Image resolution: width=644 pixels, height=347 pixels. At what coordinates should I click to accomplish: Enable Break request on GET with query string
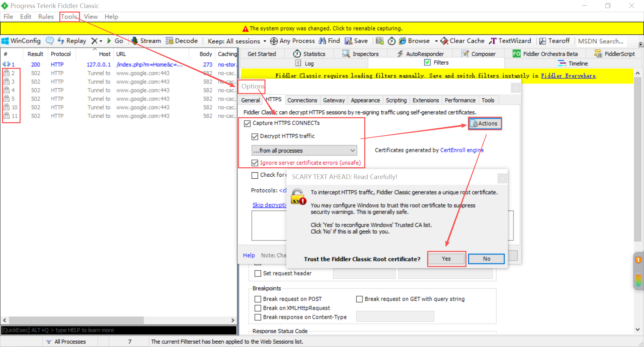pyautogui.click(x=360, y=299)
